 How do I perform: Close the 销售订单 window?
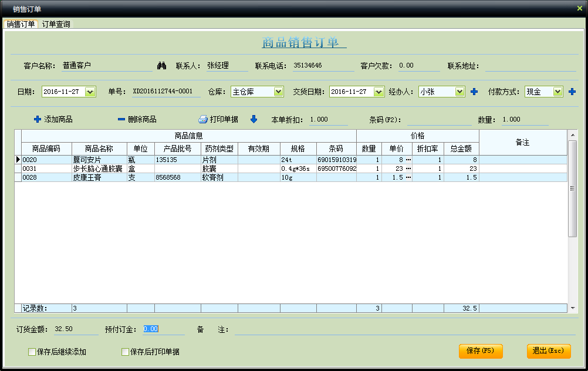pyautogui.click(x=579, y=8)
